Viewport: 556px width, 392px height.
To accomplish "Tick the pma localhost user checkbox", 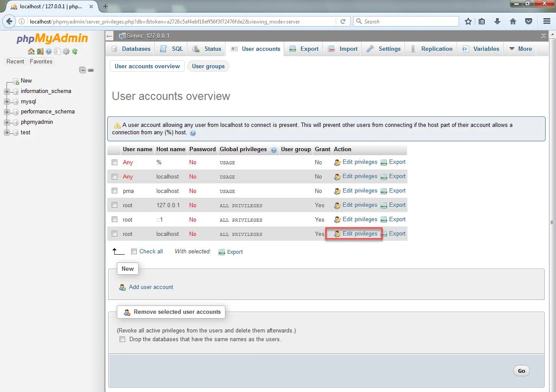I will coord(115,190).
